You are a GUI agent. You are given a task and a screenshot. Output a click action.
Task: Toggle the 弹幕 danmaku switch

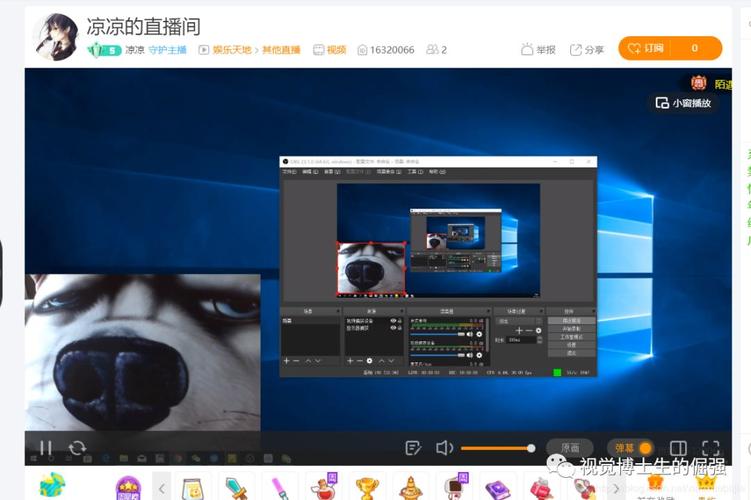(630, 448)
